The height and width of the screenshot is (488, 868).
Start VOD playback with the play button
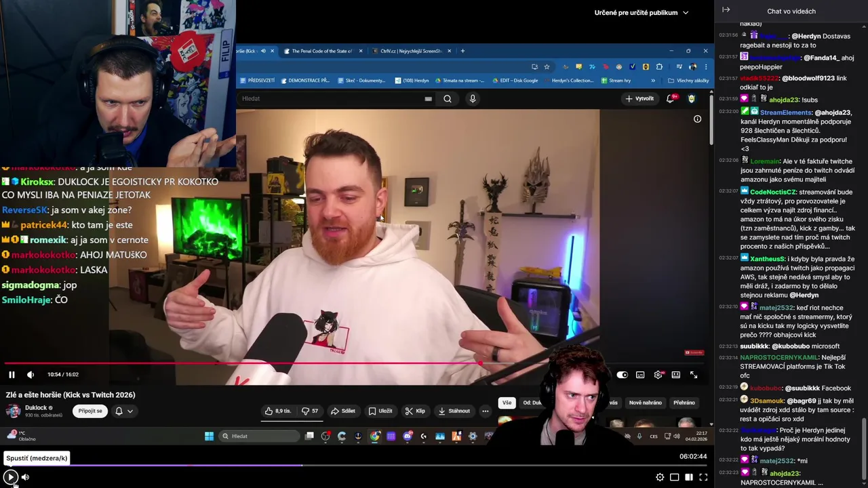pos(11,477)
